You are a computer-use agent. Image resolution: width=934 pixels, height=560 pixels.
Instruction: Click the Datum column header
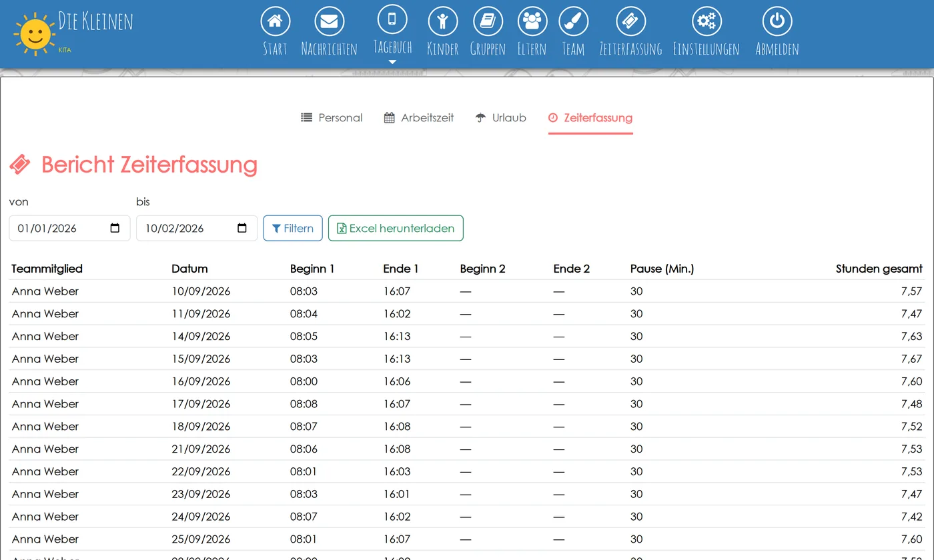pyautogui.click(x=189, y=269)
